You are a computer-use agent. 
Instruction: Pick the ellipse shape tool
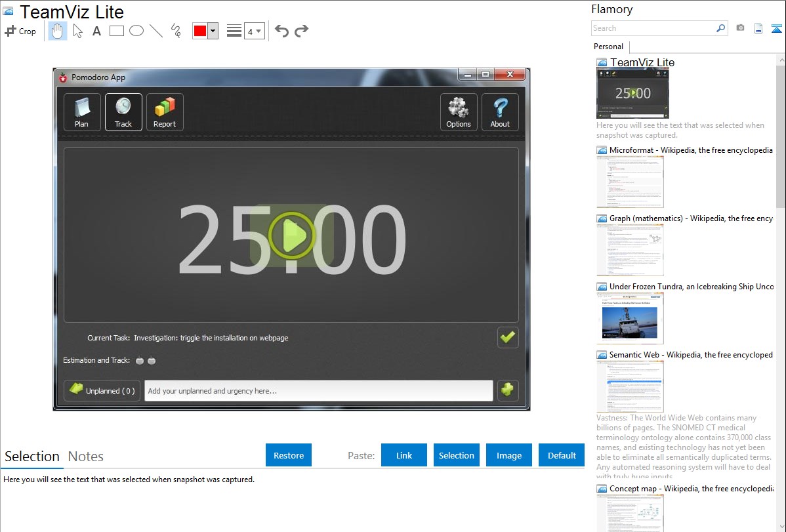tap(136, 31)
